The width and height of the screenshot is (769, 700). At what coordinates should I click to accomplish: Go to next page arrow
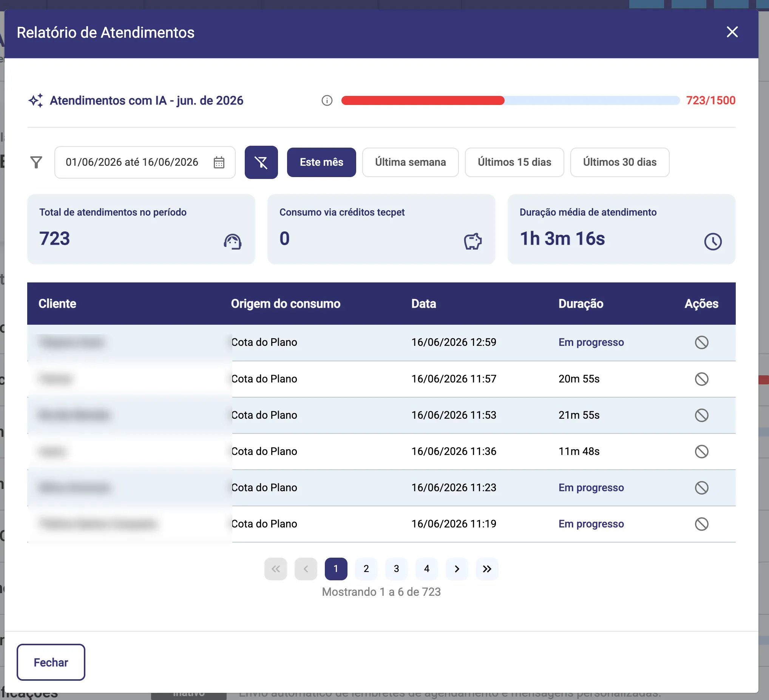tap(457, 569)
